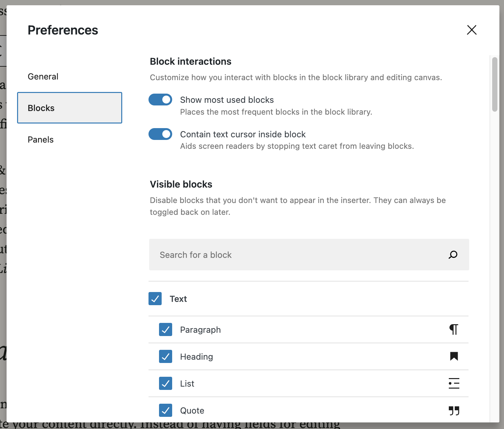Screen dimensions: 504x429
Task: Click the Paragraph label text
Action: 200,330
